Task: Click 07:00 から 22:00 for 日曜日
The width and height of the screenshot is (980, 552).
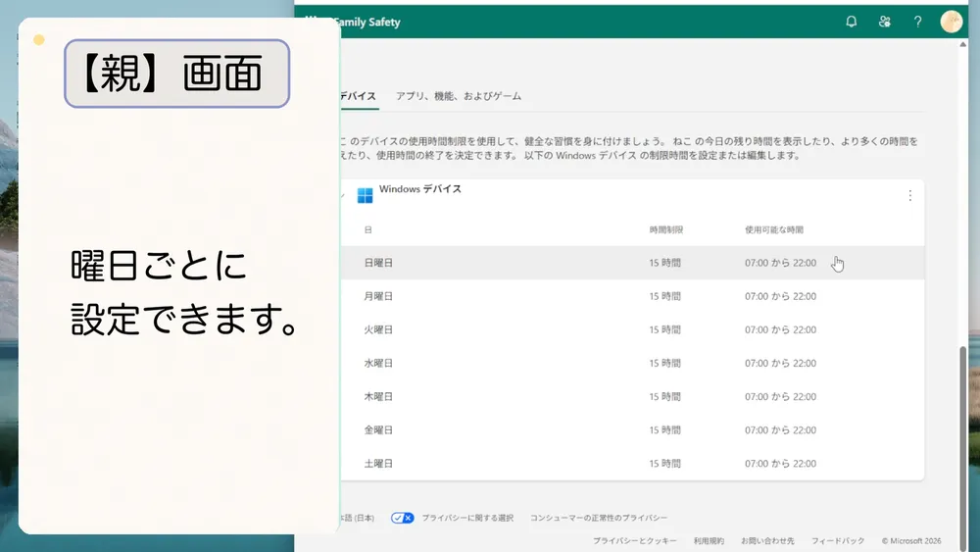Action: (780, 263)
